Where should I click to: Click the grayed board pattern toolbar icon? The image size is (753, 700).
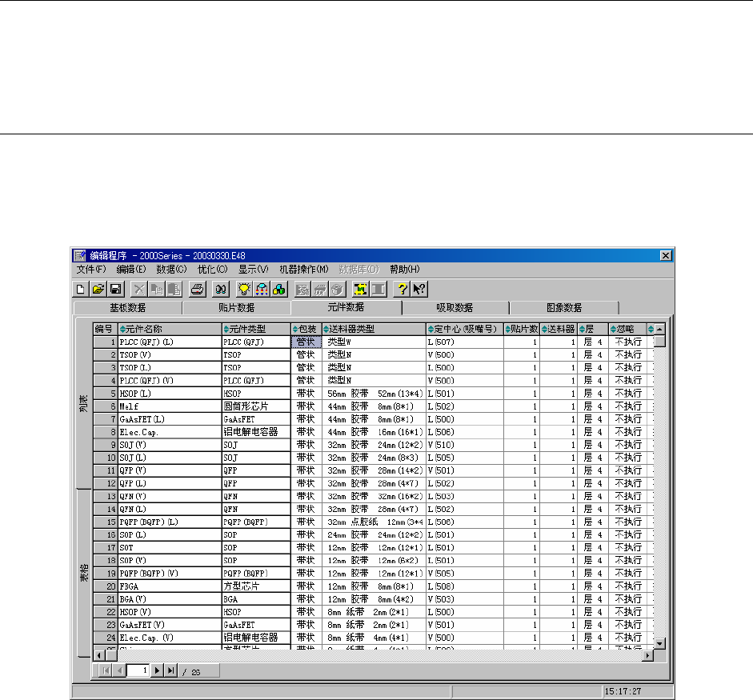302,289
